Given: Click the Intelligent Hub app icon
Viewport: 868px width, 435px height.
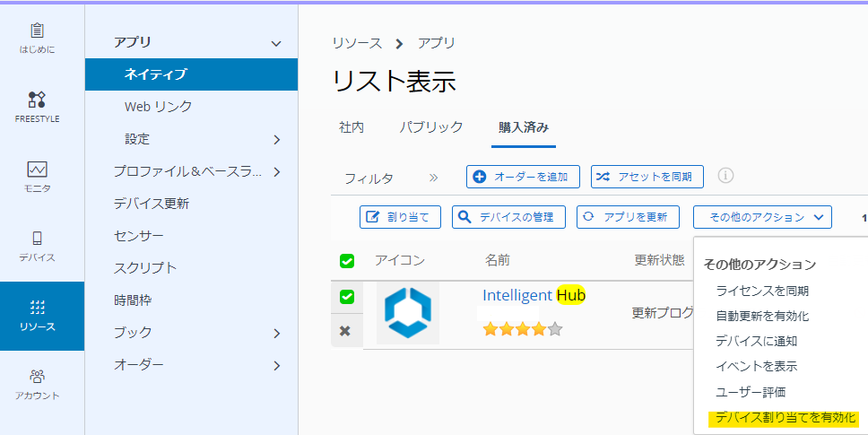Looking at the screenshot, I should tap(407, 312).
